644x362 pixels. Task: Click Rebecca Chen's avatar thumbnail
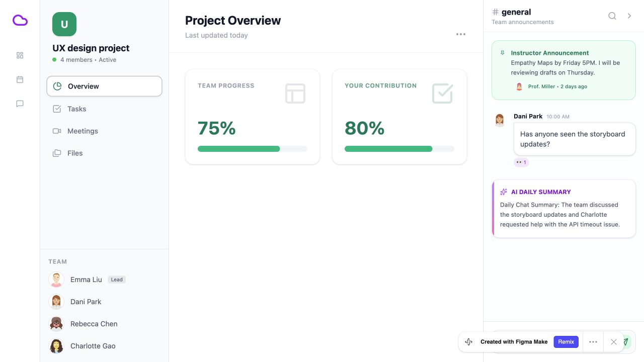pos(56,324)
